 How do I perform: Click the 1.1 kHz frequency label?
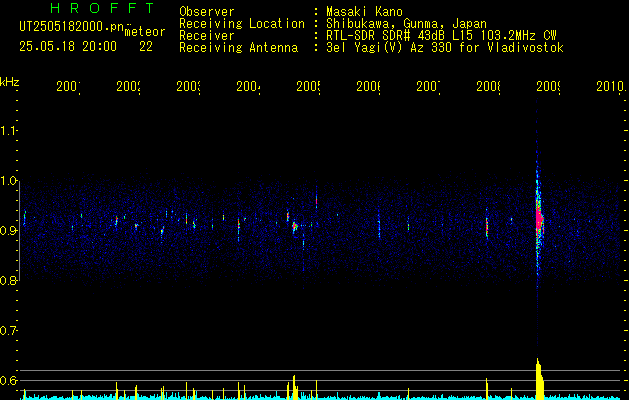tap(9, 131)
